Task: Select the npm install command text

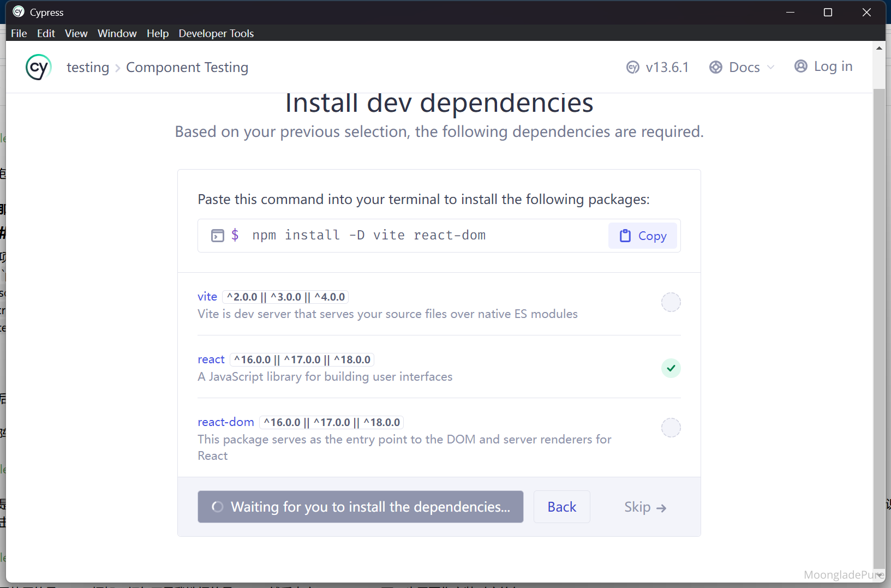Action: tap(368, 235)
